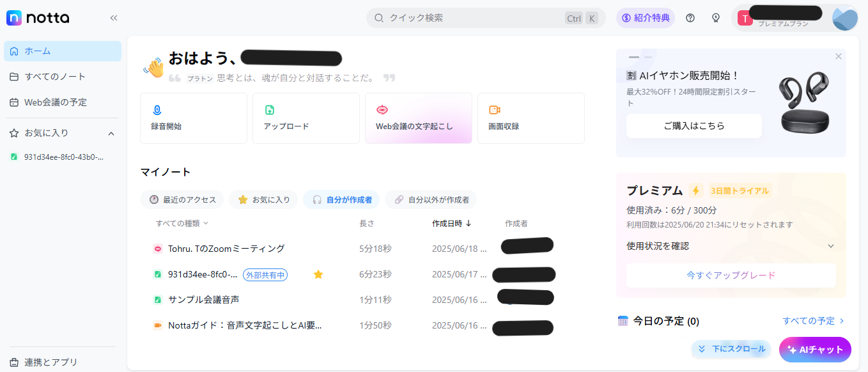Image resolution: width=868 pixels, height=372 pixels.
Task: Close the AIイヤホン promotional banner
Action: 838,56
